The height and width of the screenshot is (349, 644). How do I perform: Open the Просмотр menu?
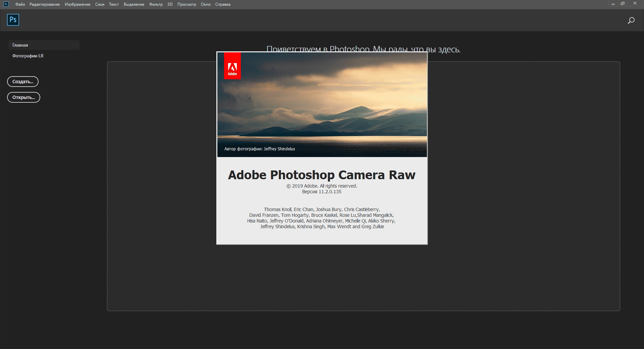187,4
